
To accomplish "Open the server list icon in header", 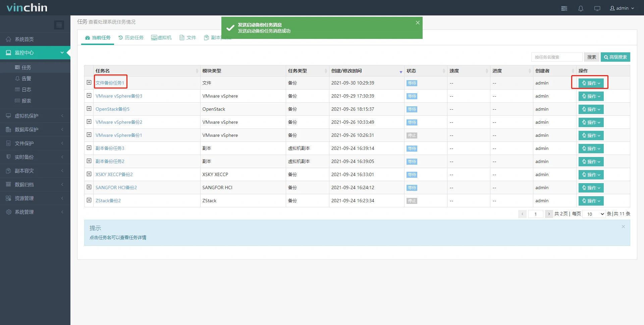I will pyautogui.click(x=564, y=8).
